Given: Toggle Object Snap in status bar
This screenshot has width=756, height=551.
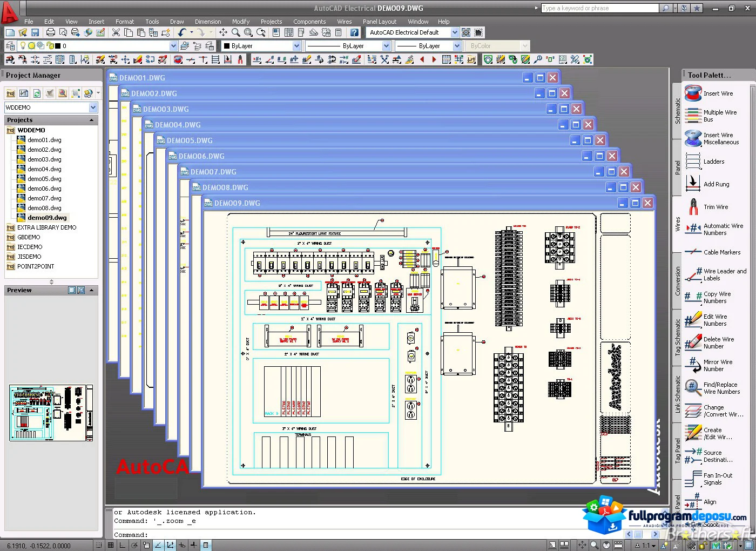Looking at the screenshot, I should click(146, 546).
